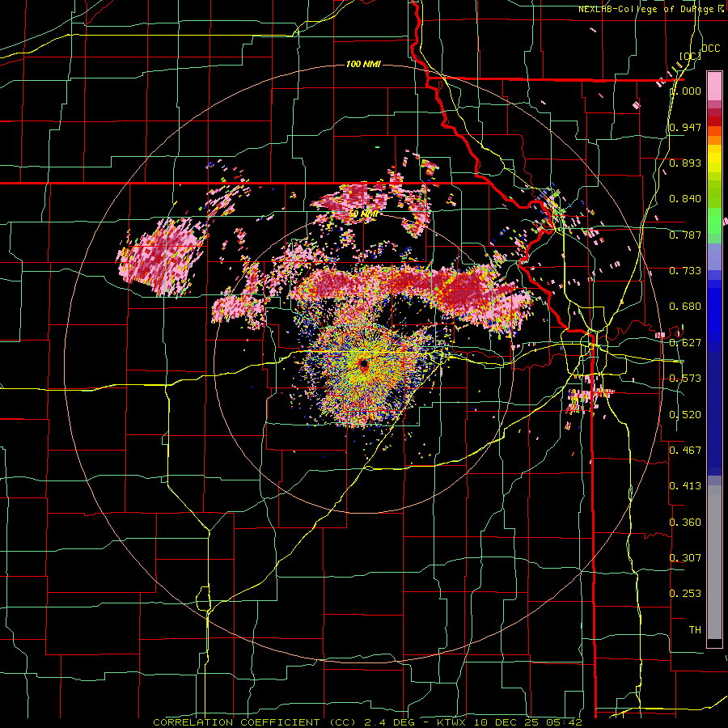The width and height of the screenshot is (728, 728).
Task: Select the 0.680 scale value
Action: [x=685, y=307]
